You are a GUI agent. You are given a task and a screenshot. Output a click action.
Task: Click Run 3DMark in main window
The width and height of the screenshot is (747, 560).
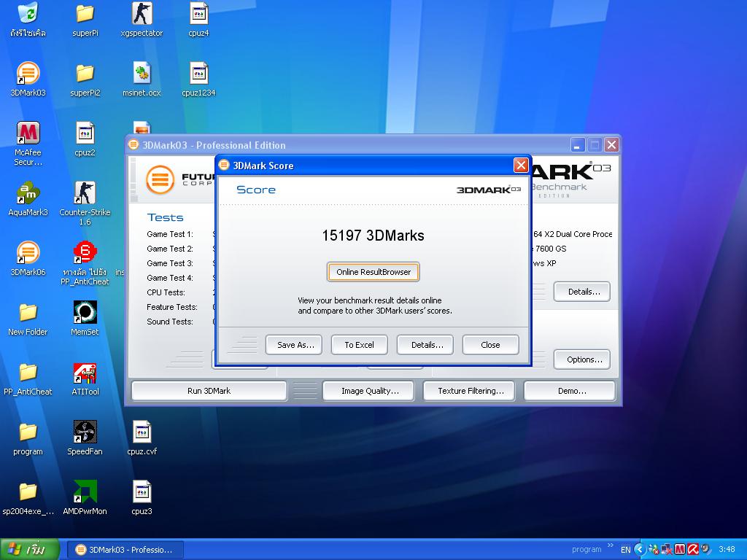coord(209,391)
